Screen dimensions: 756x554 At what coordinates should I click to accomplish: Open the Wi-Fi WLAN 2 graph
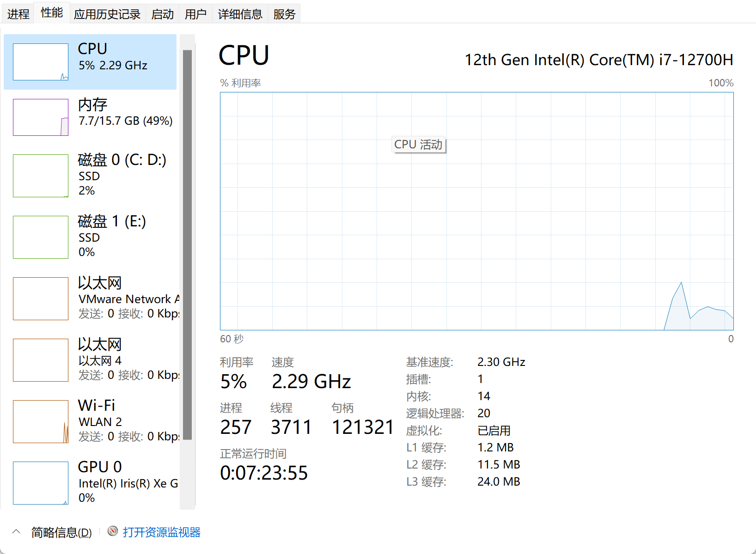41,421
